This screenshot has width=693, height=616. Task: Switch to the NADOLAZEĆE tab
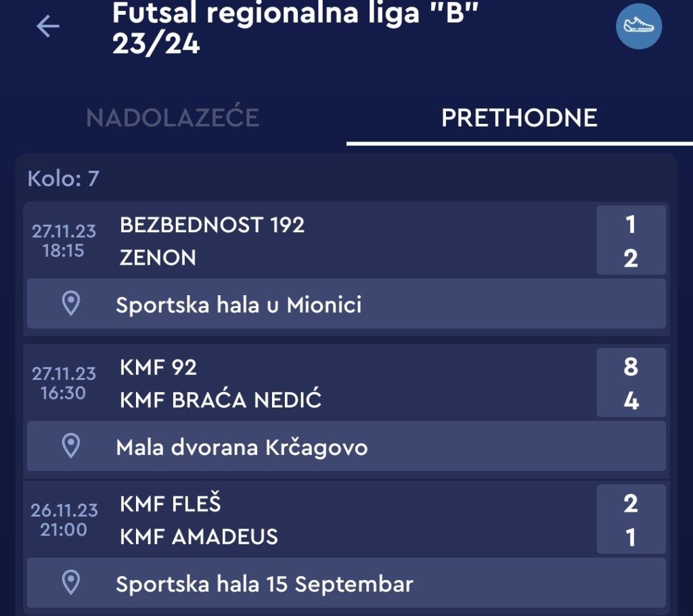tap(173, 118)
